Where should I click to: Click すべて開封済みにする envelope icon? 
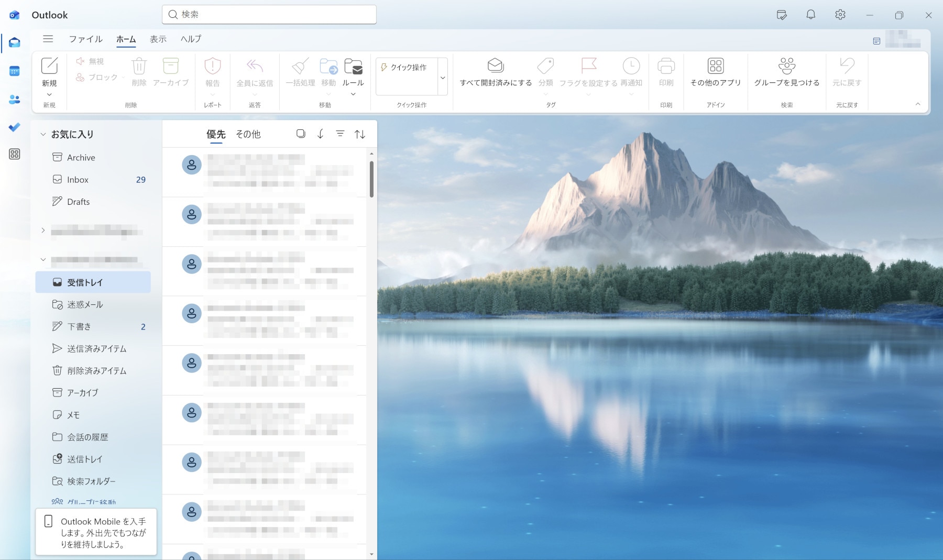click(x=495, y=65)
